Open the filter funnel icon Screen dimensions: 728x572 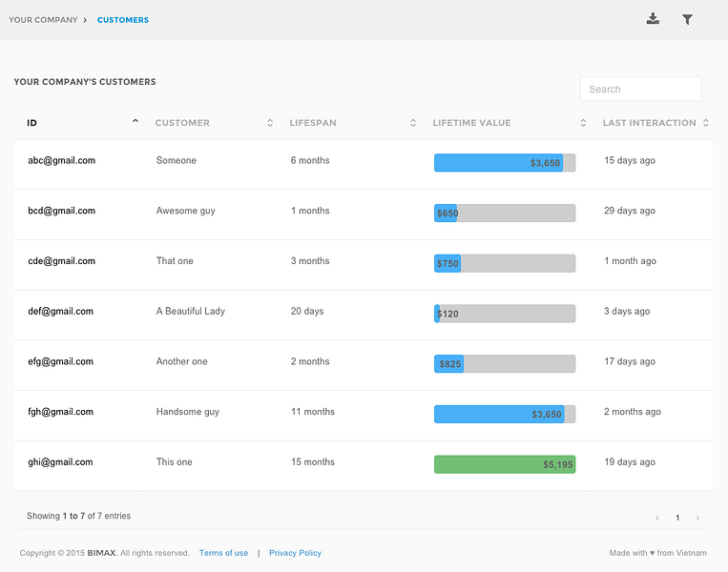pyautogui.click(x=687, y=19)
